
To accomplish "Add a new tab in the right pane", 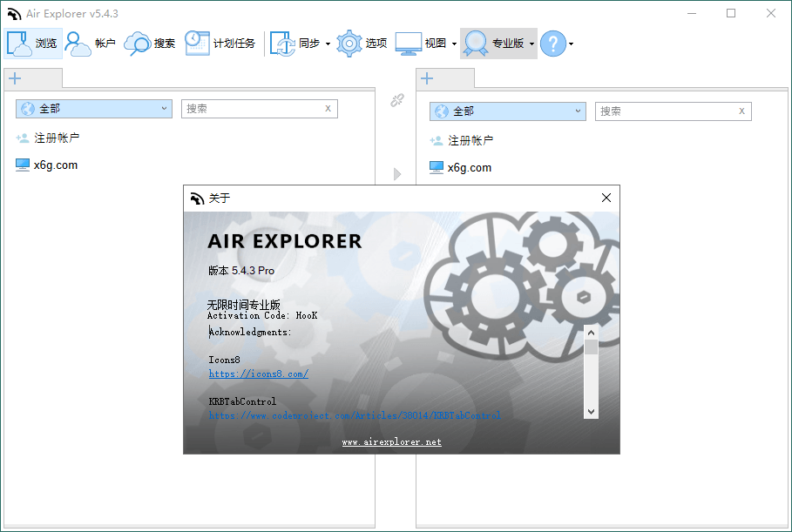I will click(426, 77).
